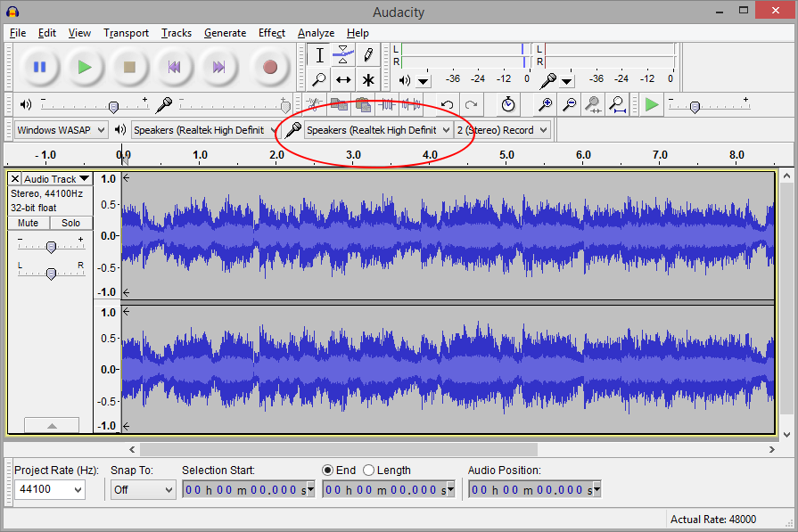
Task: Solo the Audio Track
Action: click(70, 223)
